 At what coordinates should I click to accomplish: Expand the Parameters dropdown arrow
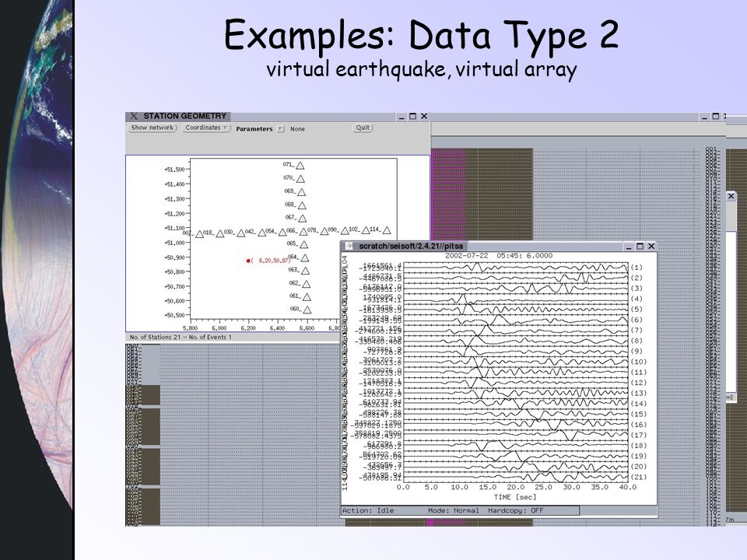pos(280,129)
